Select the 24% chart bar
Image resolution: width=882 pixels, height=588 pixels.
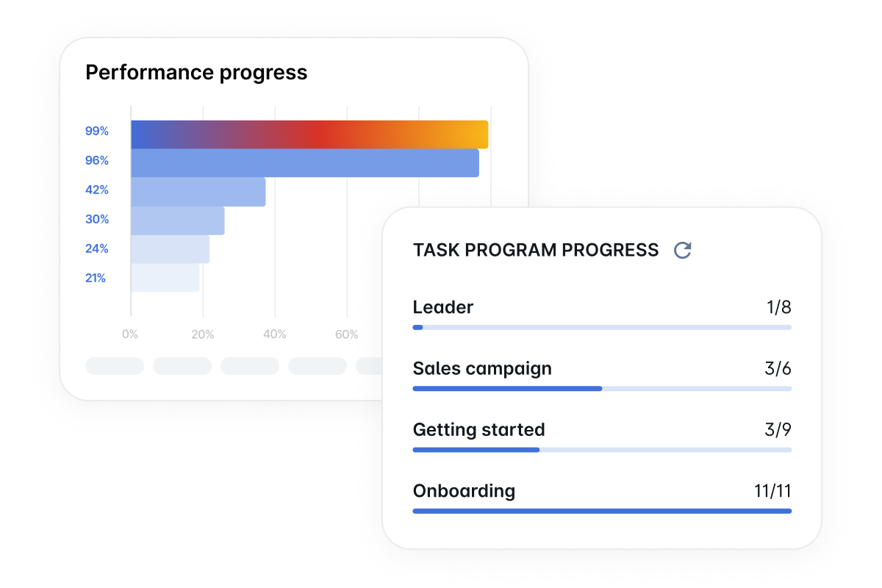(x=171, y=249)
